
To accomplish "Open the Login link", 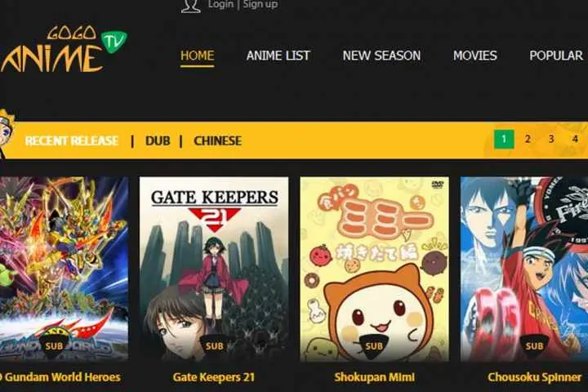I will (x=220, y=5).
